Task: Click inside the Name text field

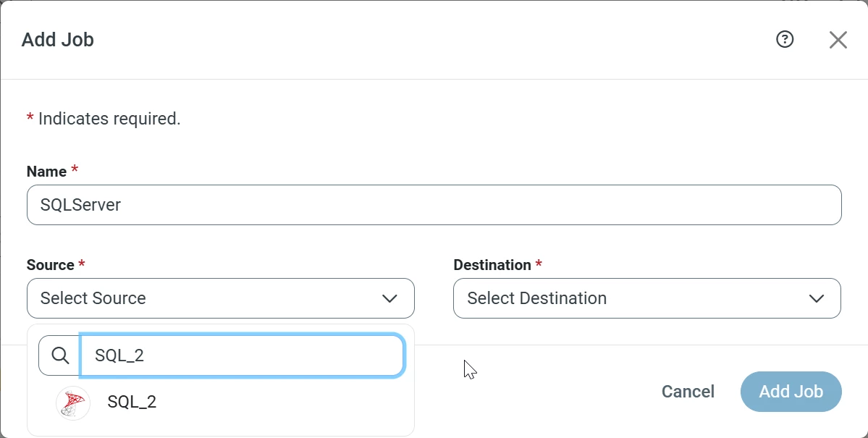Action: coord(434,205)
